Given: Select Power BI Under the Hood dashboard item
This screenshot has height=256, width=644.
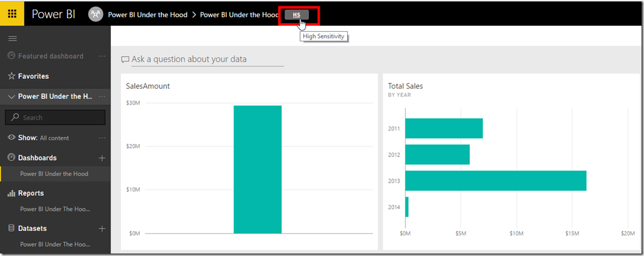Looking at the screenshot, I should tap(55, 173).
